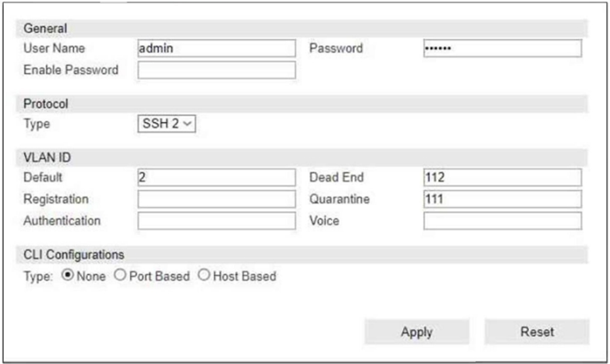Click the Protocol section header

pyautogui.click(x=302, y=104)
